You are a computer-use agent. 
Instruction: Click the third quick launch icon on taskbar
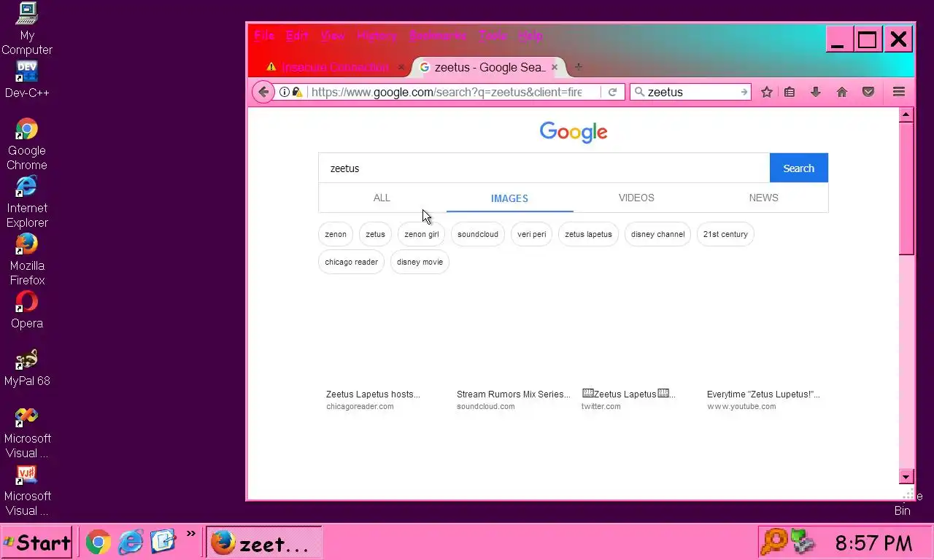point(163,542)
